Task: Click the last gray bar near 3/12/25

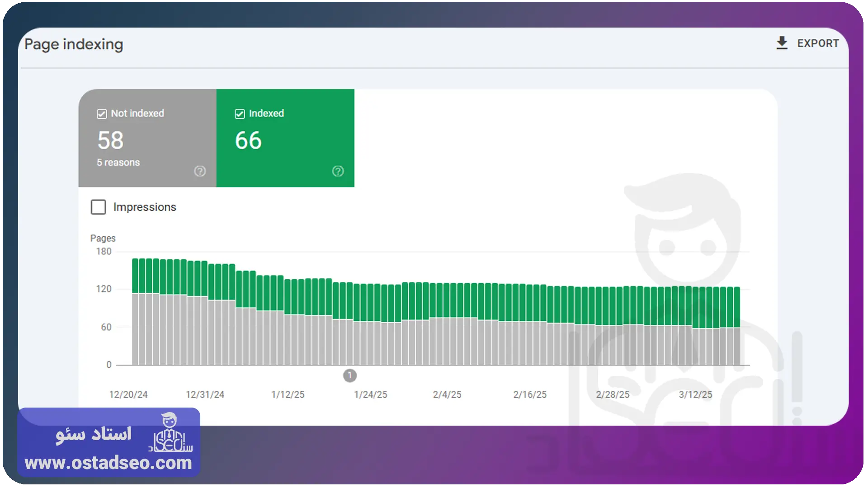Action: pyautogui.click(x=737, y=346)
